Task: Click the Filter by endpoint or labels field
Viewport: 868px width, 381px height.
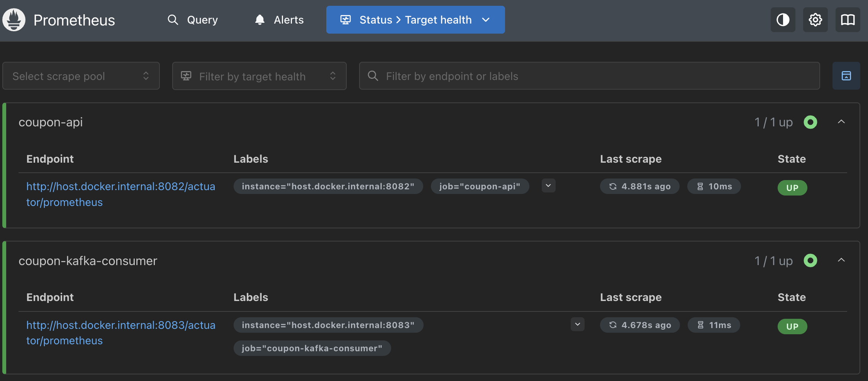Action: click(x=590, y=76)
